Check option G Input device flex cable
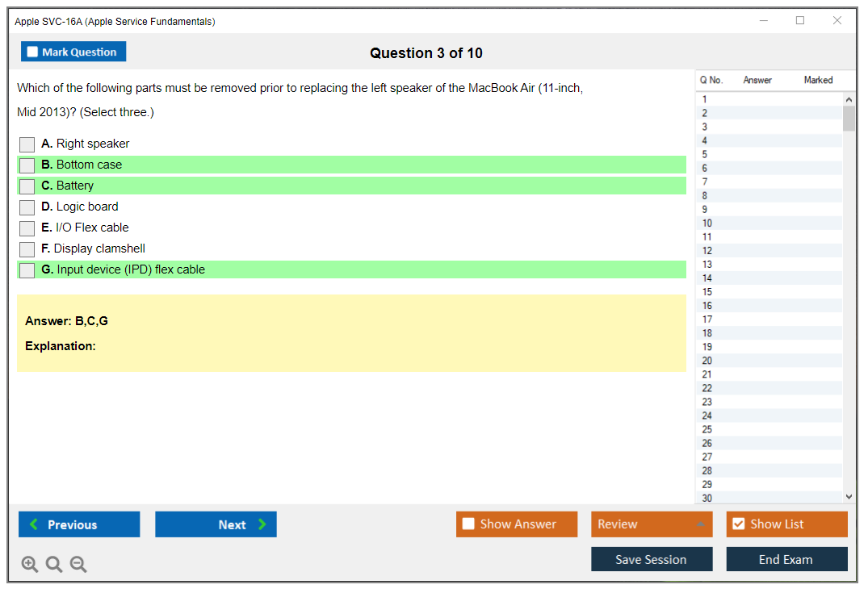 [x=27, y=270]
